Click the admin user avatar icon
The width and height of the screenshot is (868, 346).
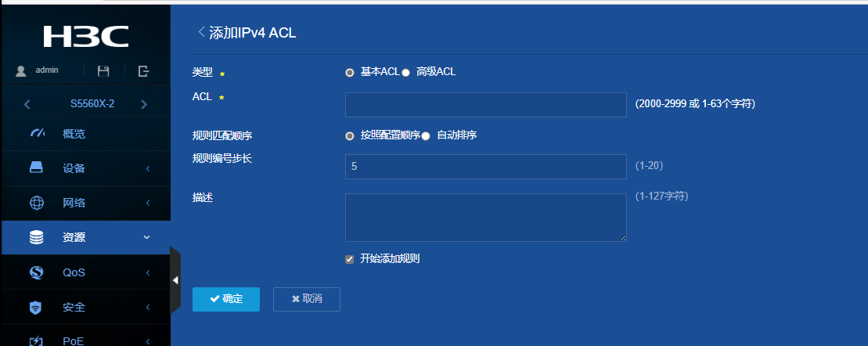pyautogui.click(x=21, y=71)
